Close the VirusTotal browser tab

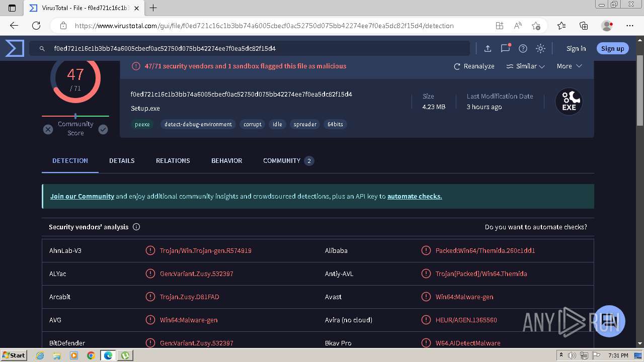pyautogui.click(x=136, y=8)
